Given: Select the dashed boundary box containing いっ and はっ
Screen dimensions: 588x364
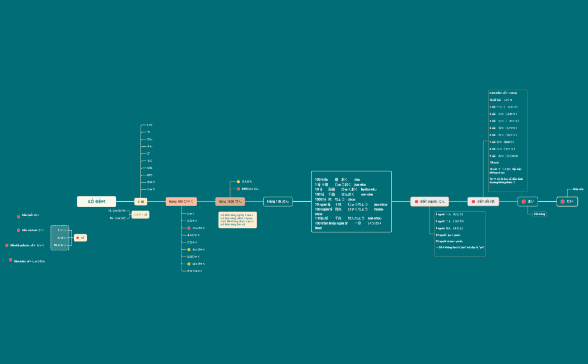Looking at the screenshot, I should pyautogui.click(x=60, y=237).
